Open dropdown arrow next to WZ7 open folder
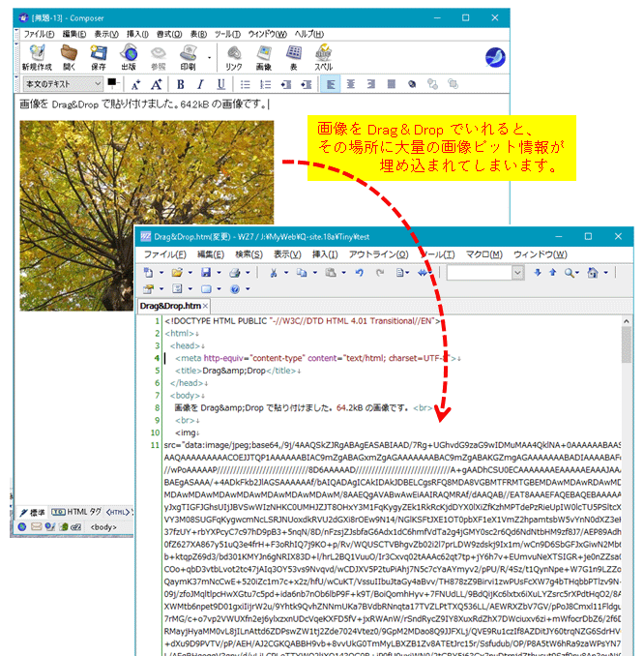 (190, 273)
